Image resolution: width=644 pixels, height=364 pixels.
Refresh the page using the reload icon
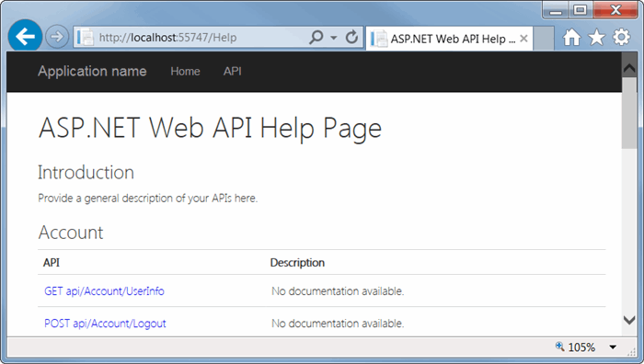click(352, 38)
